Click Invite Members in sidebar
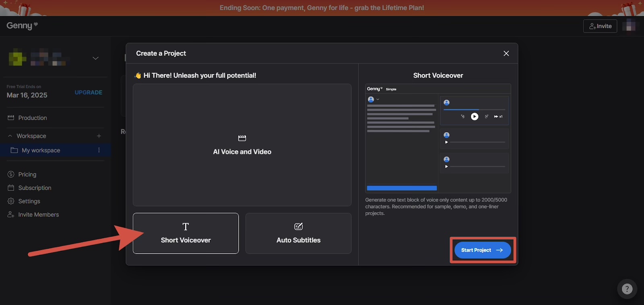 pos(39,215)
